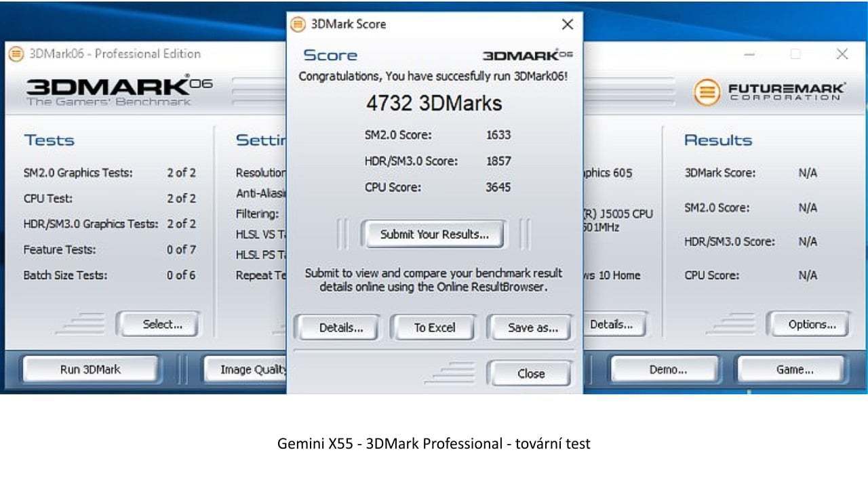This screenshot has height=488, width=868.
Task: Open test selection via the Select button
Action: coord(158,324)
